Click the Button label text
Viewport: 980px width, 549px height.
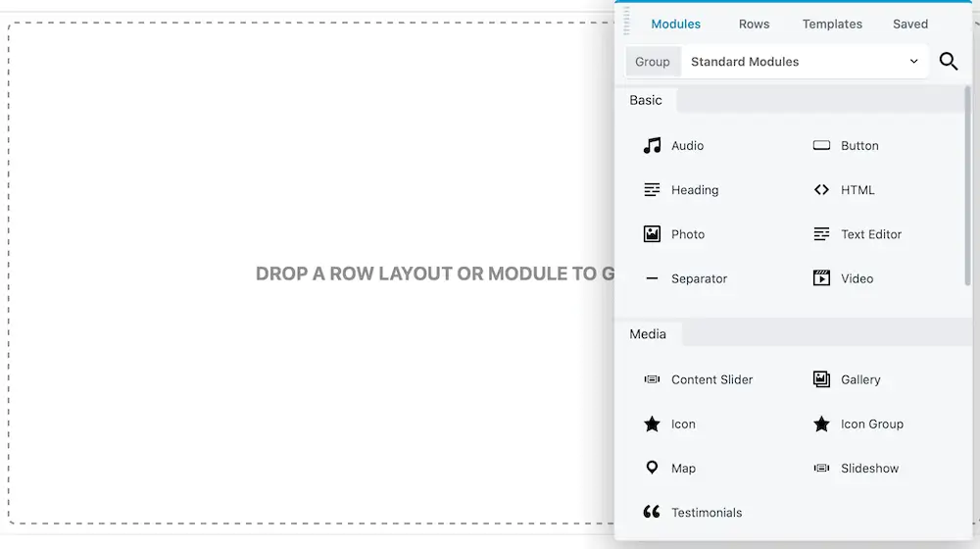tap(859, 146)
